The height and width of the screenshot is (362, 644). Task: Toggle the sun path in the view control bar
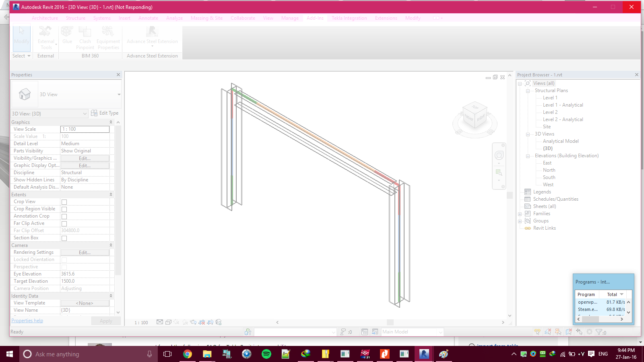[176, 322]
